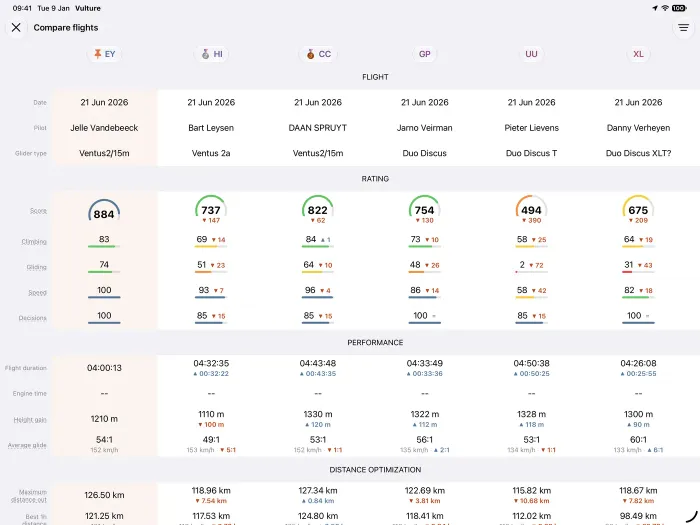This screenshot has width=700, height=525.
Task: Select the HI silver medal chip
Action: pos(211,54)
